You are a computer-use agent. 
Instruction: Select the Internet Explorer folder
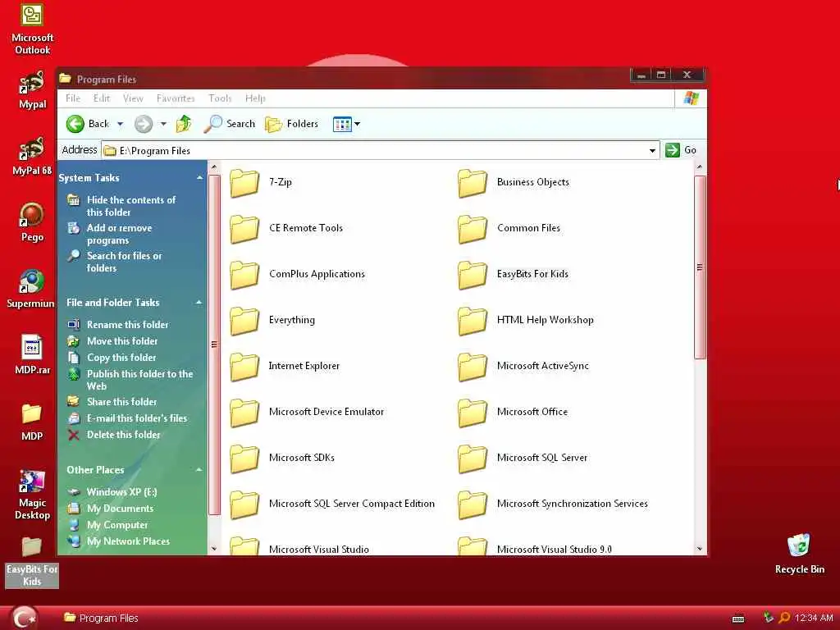(x=285, y=367)
